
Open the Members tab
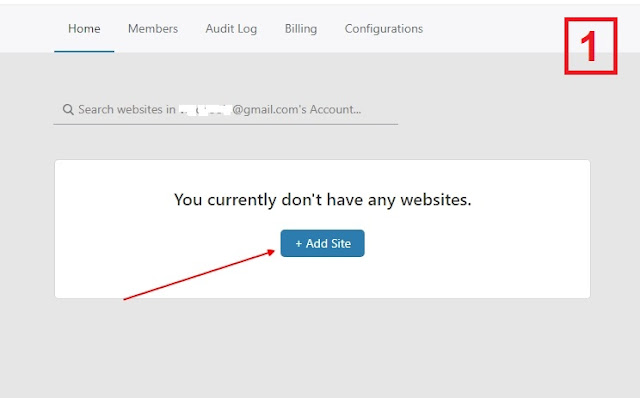point(153,29)
